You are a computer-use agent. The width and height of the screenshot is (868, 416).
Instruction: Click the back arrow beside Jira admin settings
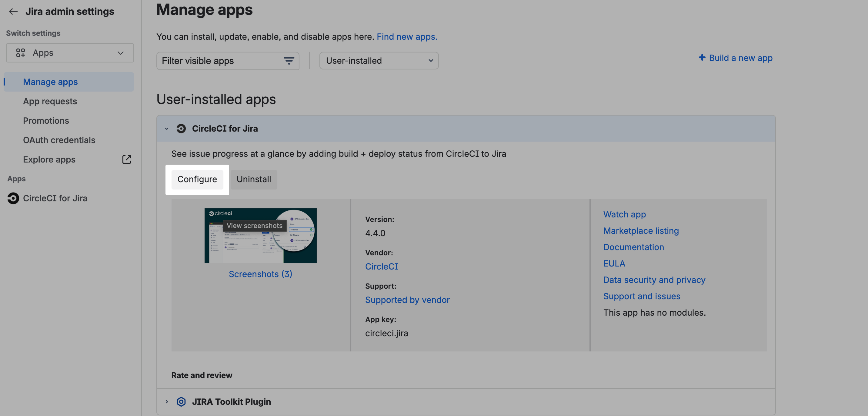pyautogui.click(x=13, y=12)
